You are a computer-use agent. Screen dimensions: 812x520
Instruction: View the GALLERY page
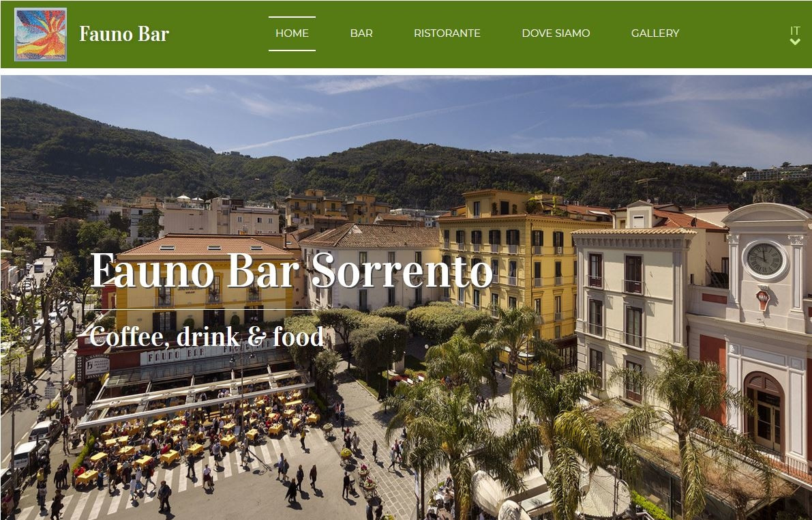pyautogui.click(x=655, y=33)
